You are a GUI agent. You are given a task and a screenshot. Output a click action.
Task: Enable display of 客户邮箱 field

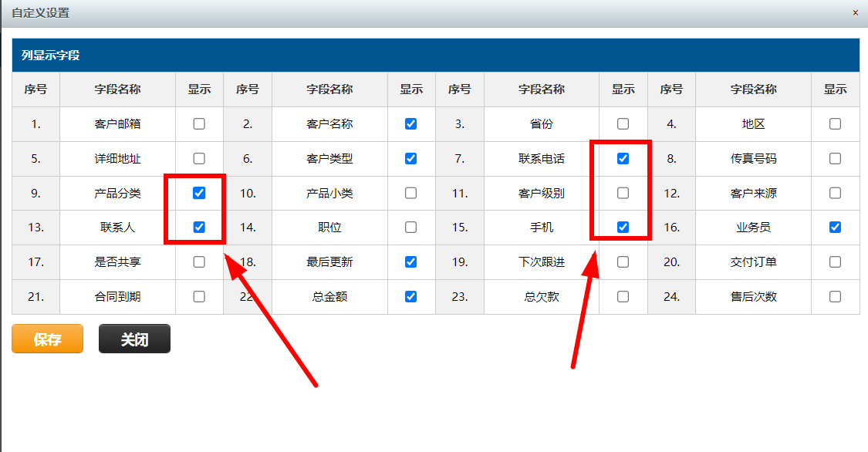tap(199, 124)
